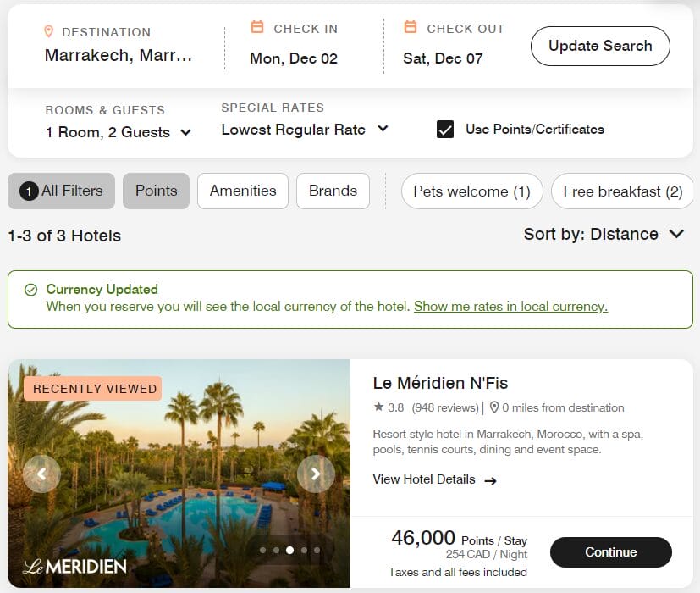Click the destination location pin icon

pos(48,30)
